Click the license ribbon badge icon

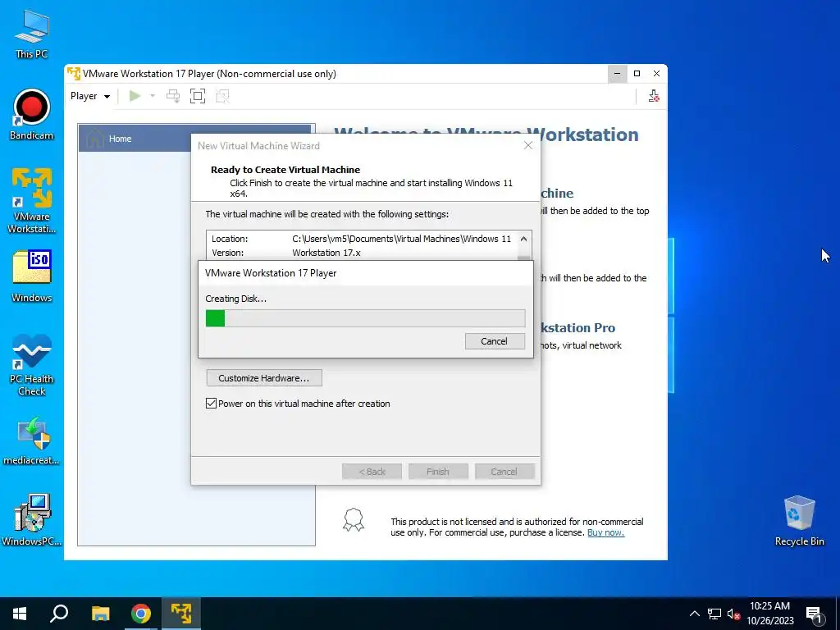(x=354, y=519)
